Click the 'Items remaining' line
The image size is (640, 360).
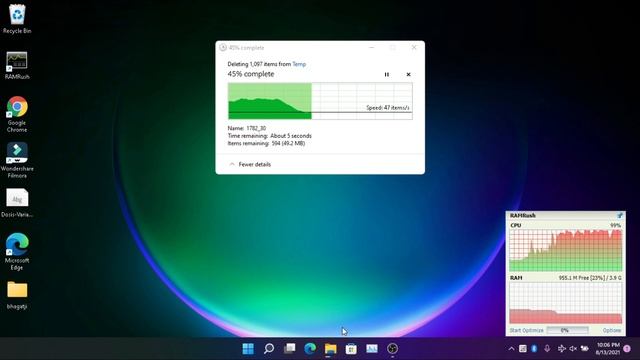pos(266,144)
